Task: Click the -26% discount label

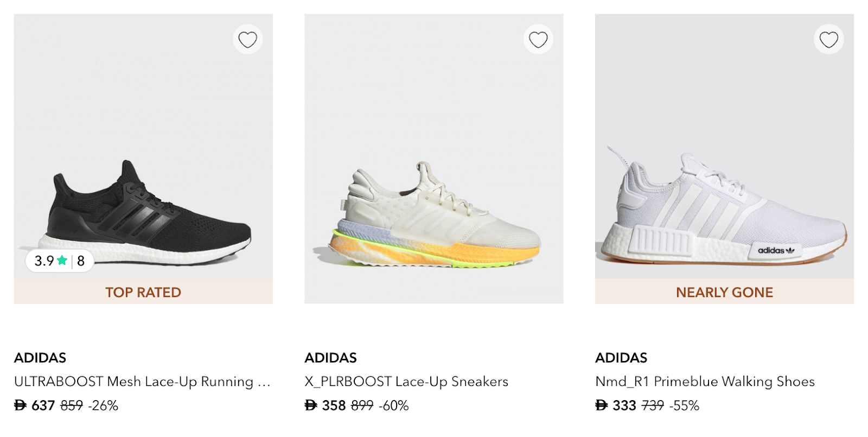Action: pyautogui.click(x=103, y=406)
